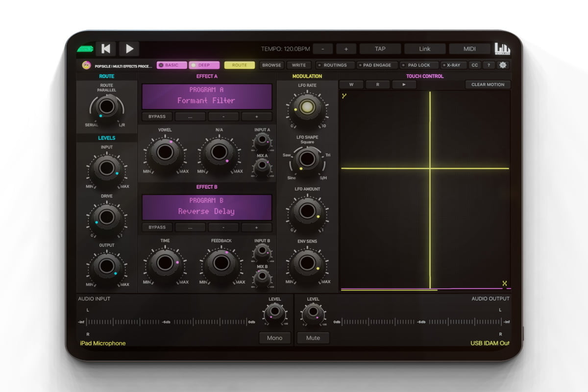Click the rewind to start button
This screenshot has height=392, width=588.
click(106, 49)
